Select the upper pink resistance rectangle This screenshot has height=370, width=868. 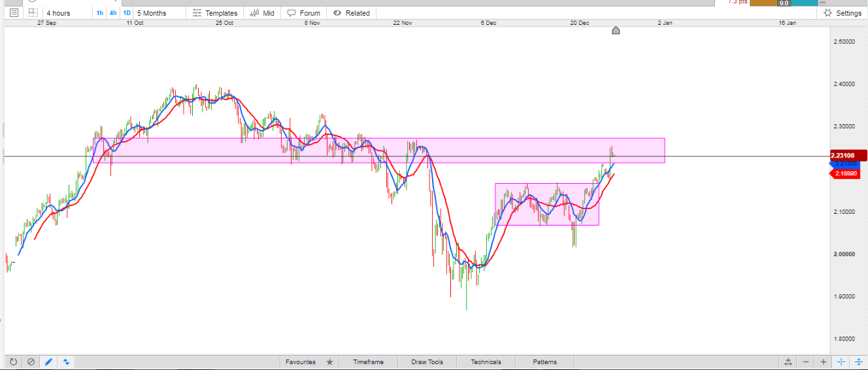(x=378, y=150)
